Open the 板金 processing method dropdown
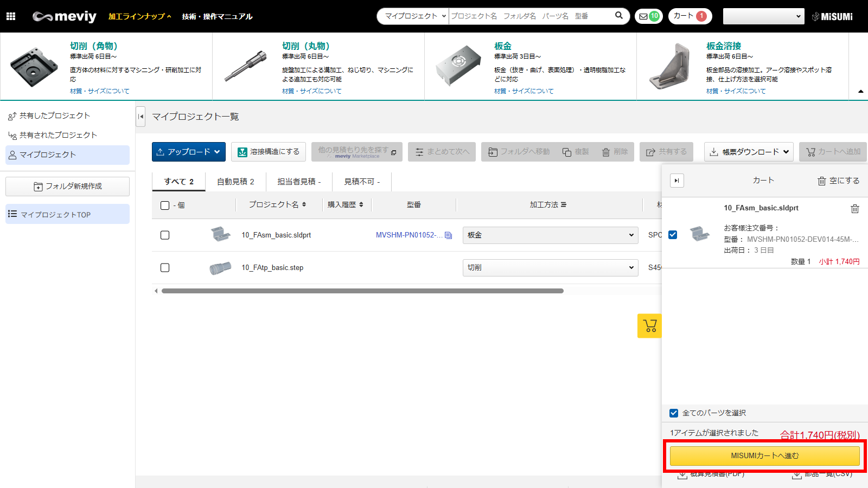Screen dimensions: 868x488 [x=551, y=235]
